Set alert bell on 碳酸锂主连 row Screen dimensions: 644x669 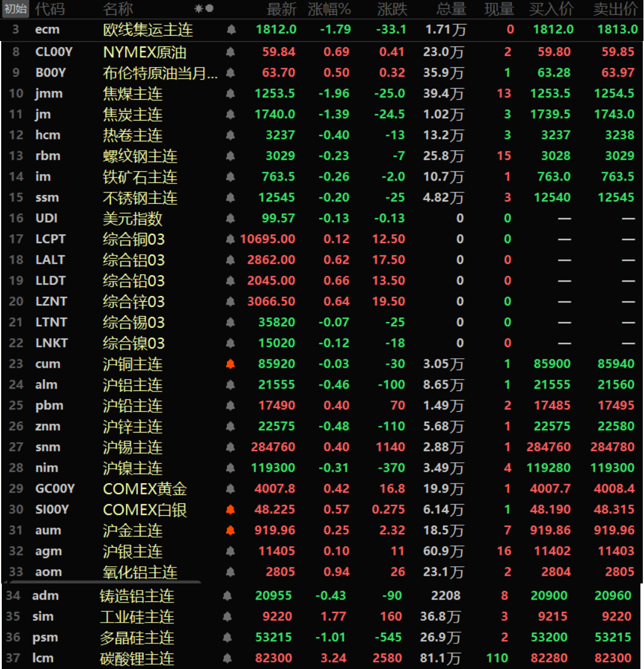pyautogui.click(x=227, y=658)
